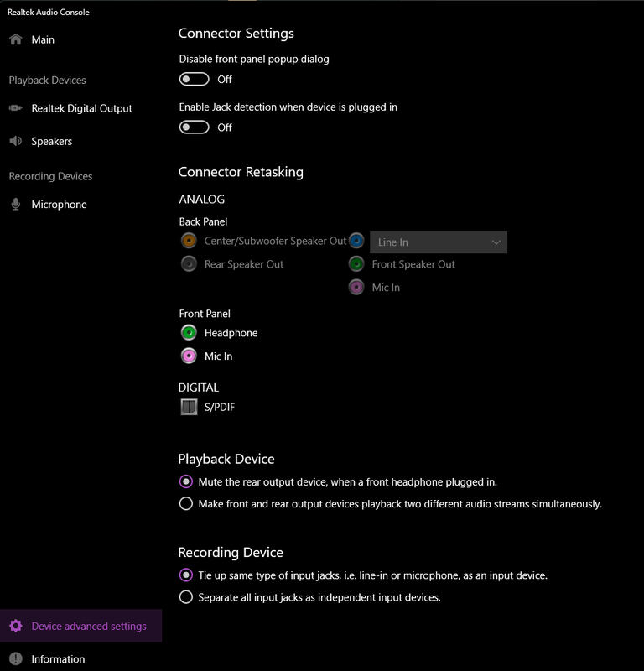This screenshot has width=644, height=671.
Task: Click the blue Line In jack icon
Action: tap(356, 241)
